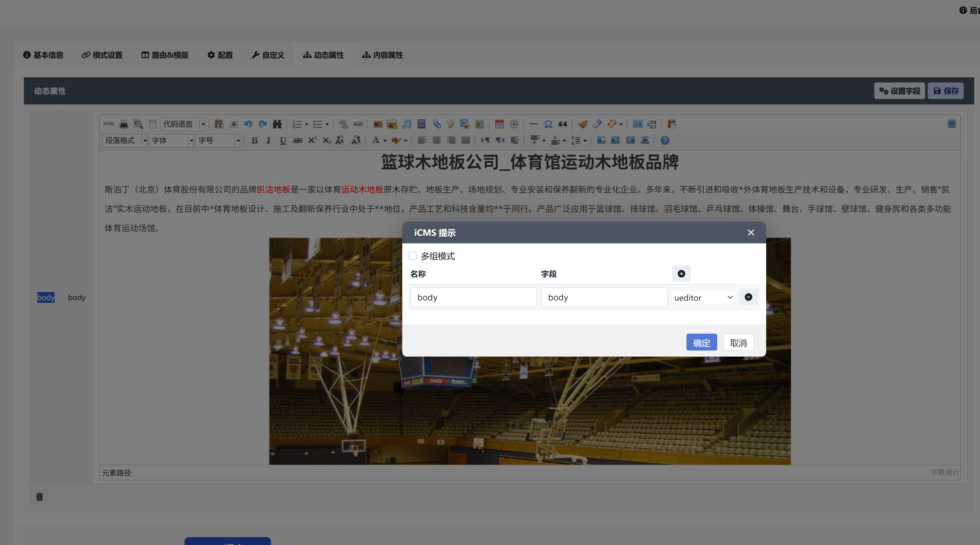Expand the 代码语言 dropdown
980x545 pixels.
click(203, 124)
